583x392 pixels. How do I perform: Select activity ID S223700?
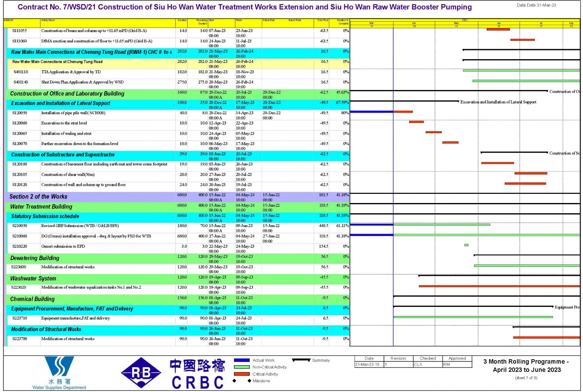(19, 339)
